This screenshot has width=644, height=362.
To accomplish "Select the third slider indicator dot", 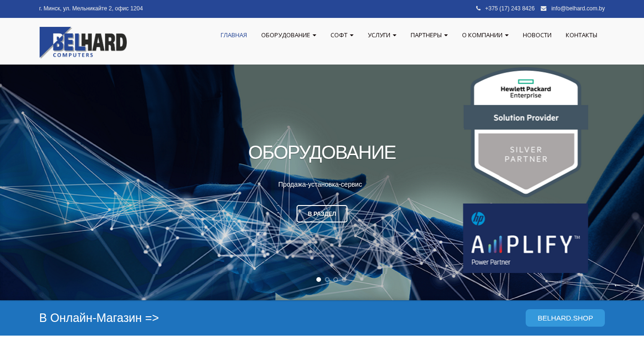I will [336, 280].
